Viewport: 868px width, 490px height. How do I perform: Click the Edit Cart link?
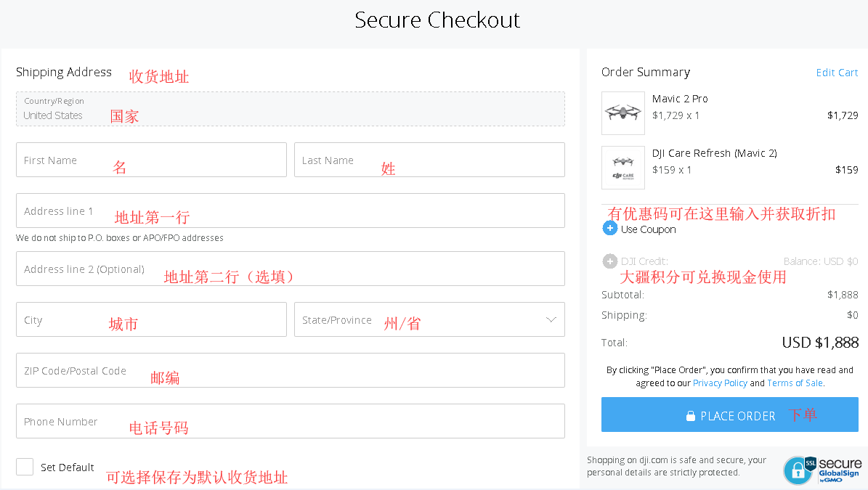tap(837, 73)
